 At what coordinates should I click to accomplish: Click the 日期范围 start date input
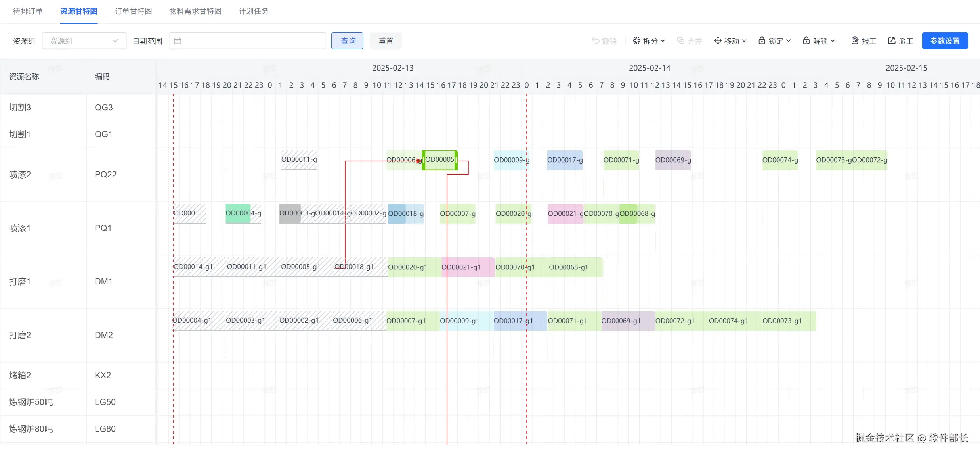tap(212, 41)
